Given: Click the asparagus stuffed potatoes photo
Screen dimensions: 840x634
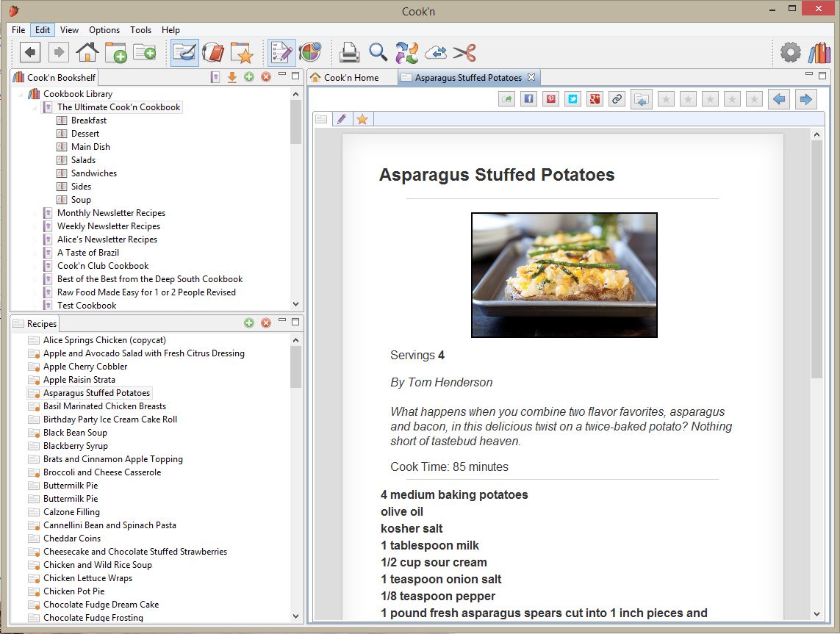Looking at the screenshot, I should tap(564, 275).
